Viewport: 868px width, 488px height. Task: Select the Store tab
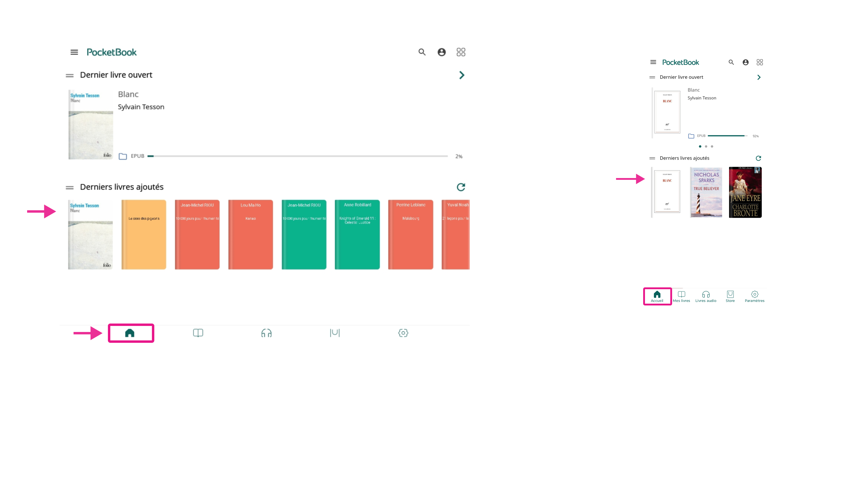tap(730, 297)
